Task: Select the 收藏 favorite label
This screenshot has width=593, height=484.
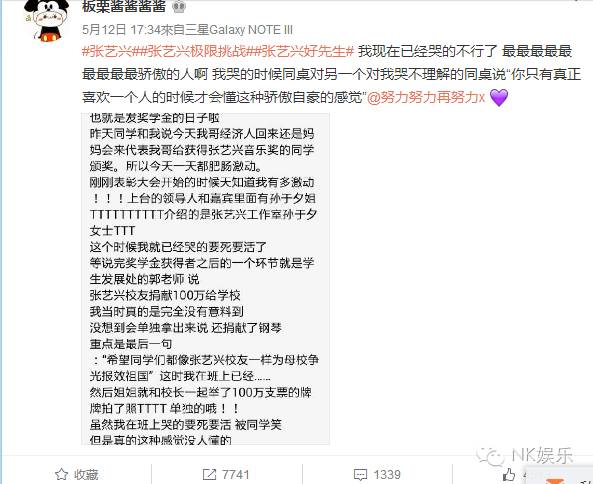Action: click(86, 475)
